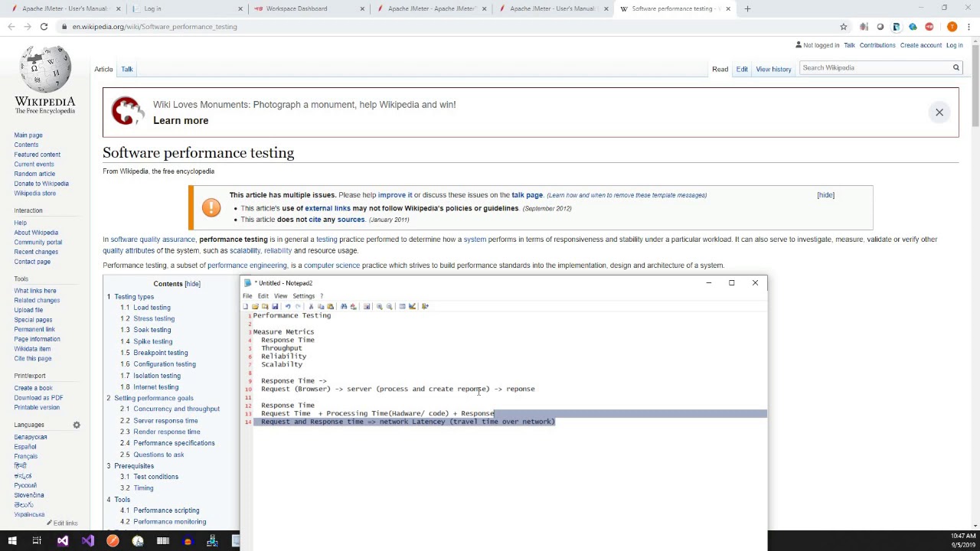
Task: Click Copy icon in Notepad2 toolbar
Action: point(321,306)
